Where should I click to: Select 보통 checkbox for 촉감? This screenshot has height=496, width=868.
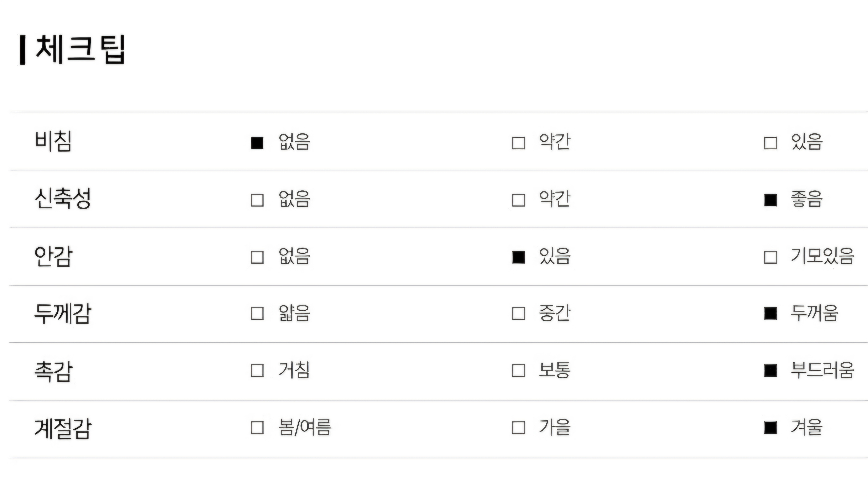click(x=518, y=371)
